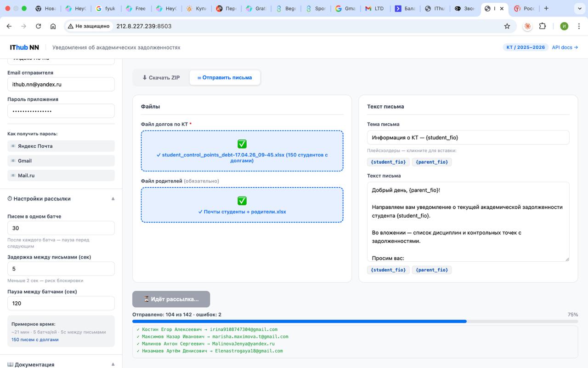Reload the page with the refresh icon
Viewport: 588px width, 368px height.
coord(39,26)
